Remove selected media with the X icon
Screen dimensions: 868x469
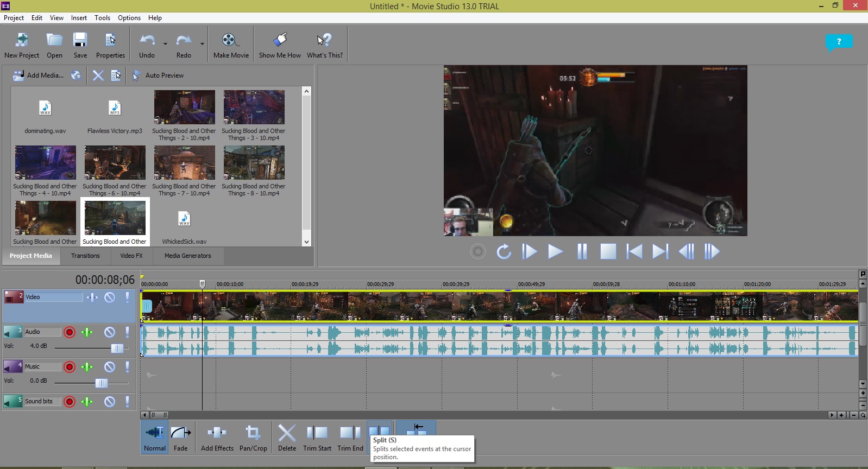98,75
